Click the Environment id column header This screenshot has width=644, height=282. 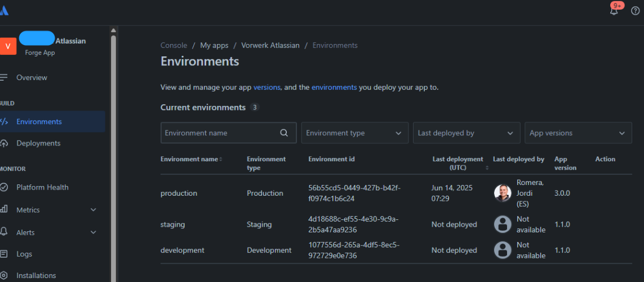331,159
